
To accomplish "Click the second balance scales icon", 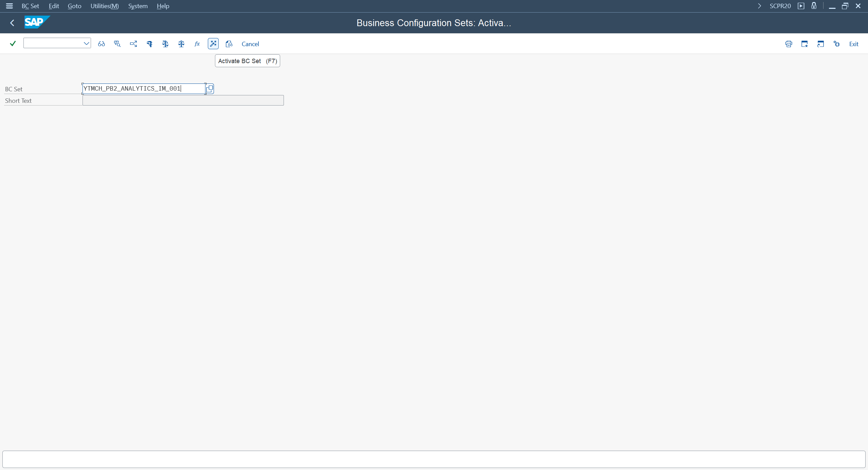I will tap(181, 44).
